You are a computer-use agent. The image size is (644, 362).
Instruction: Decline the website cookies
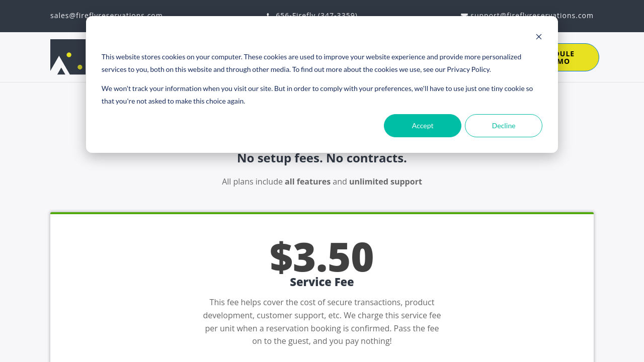coord(504,126)
